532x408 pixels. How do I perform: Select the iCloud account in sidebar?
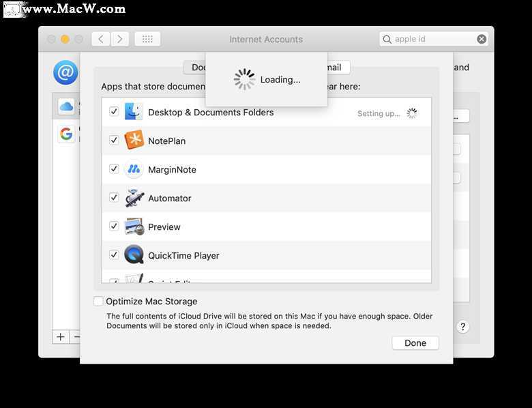point(66,107)
